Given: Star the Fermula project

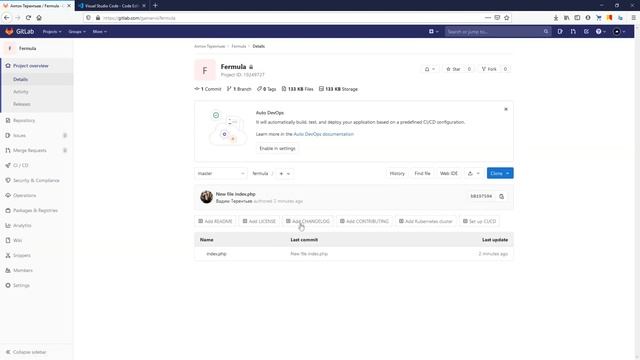Looking at the screenshot, I should tap(453, 69).
